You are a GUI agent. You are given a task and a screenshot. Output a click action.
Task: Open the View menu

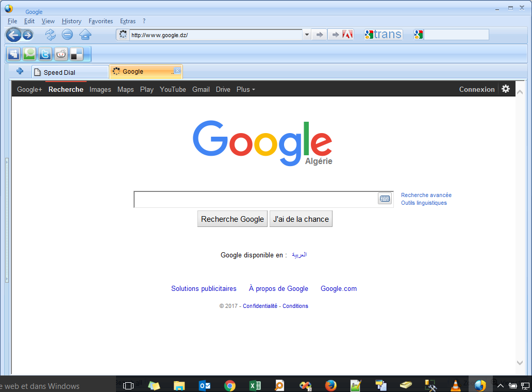point(48,21)
